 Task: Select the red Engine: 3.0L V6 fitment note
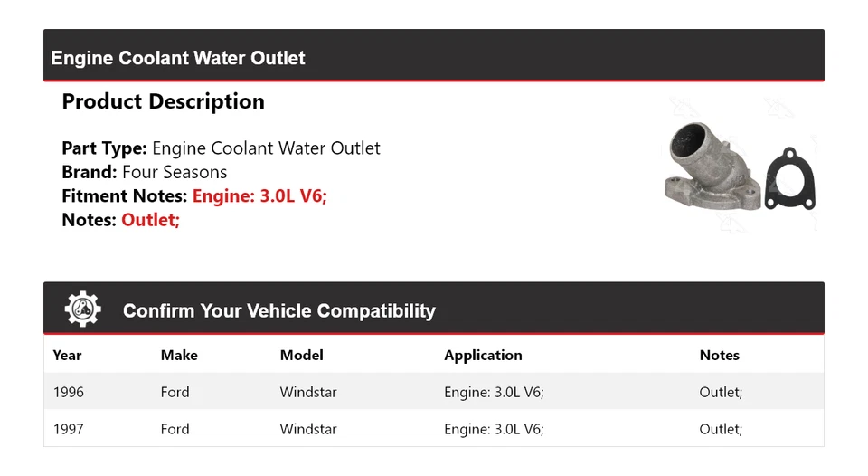[x=259, y=195]
